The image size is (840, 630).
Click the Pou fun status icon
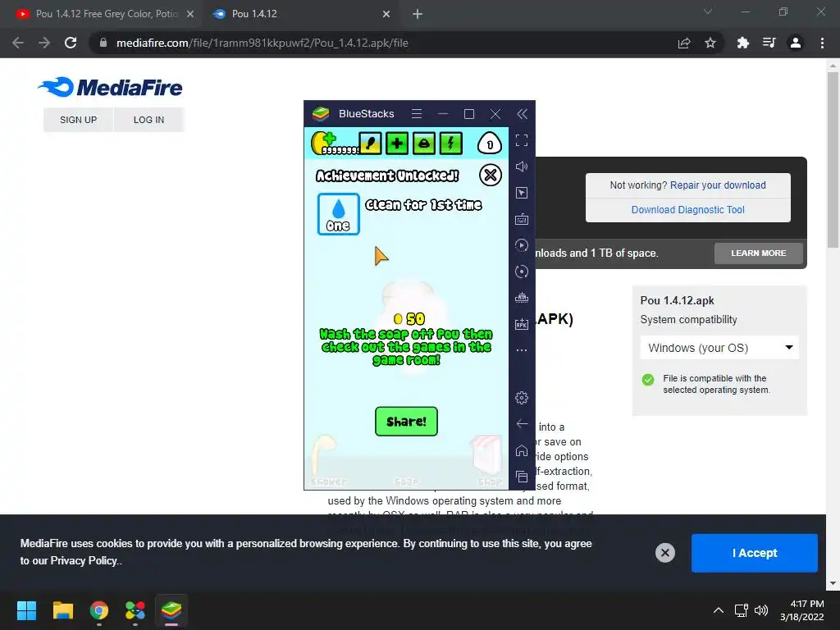pos(424,144)
